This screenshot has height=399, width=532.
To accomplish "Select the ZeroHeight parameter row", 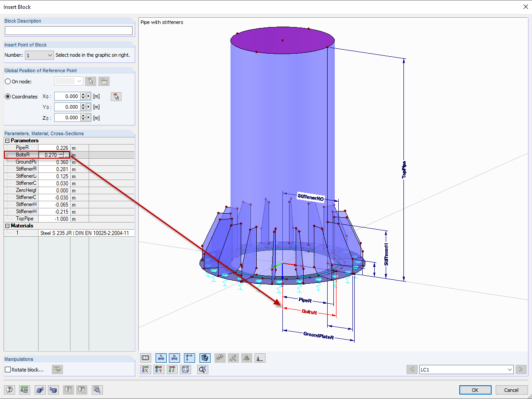I will click(69, 190).
